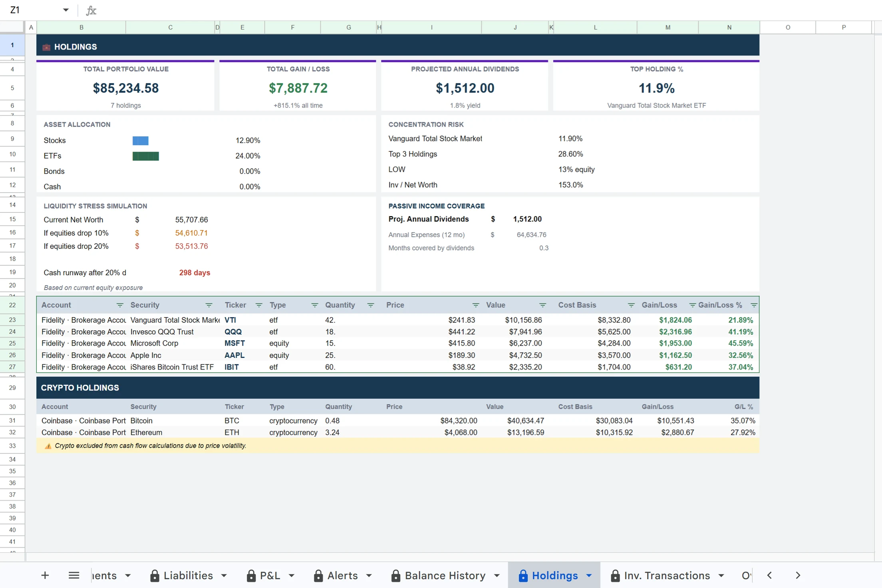Open the Cost Basis column filter icon
Viewport: 882px width, 588px height.
pos(631,305)
